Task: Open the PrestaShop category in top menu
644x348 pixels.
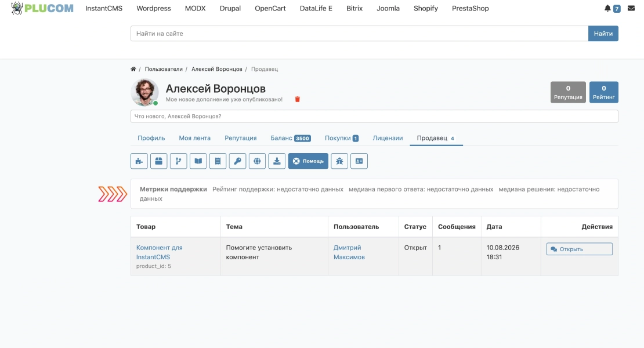Action: point(471,8)
